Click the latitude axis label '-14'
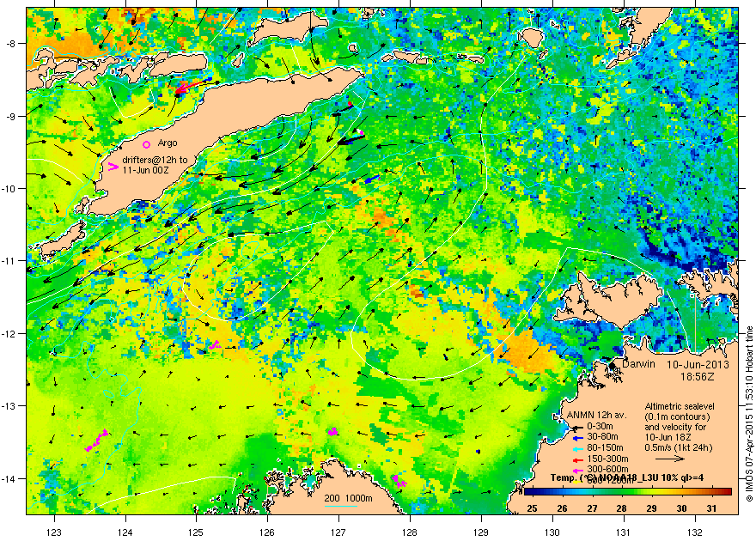756x541 pixels. (9, 479)
